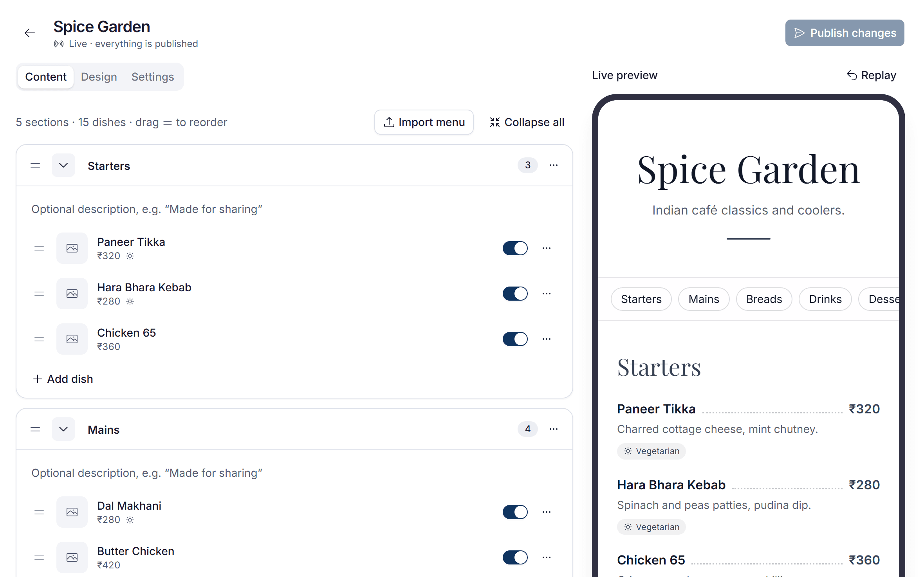Switch to the Settings tab
The width and height of the screenshot is (924, 577).
coord(153,77)
